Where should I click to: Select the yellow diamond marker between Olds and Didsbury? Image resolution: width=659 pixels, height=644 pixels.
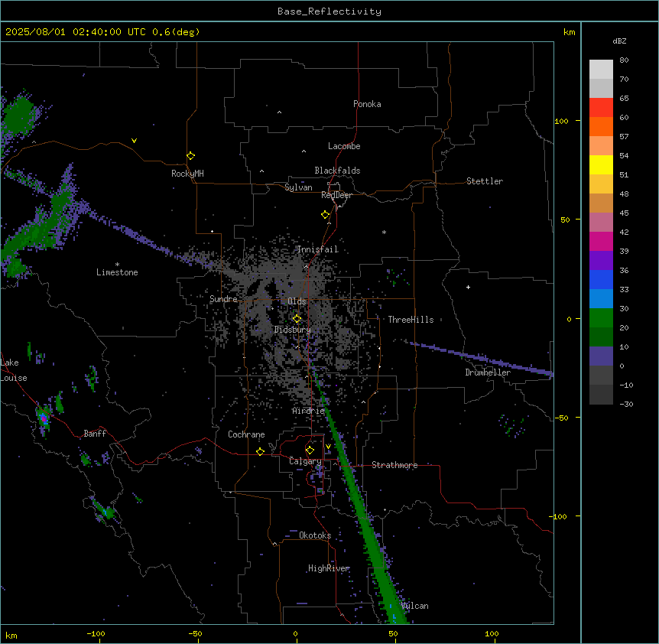point(297,319)
